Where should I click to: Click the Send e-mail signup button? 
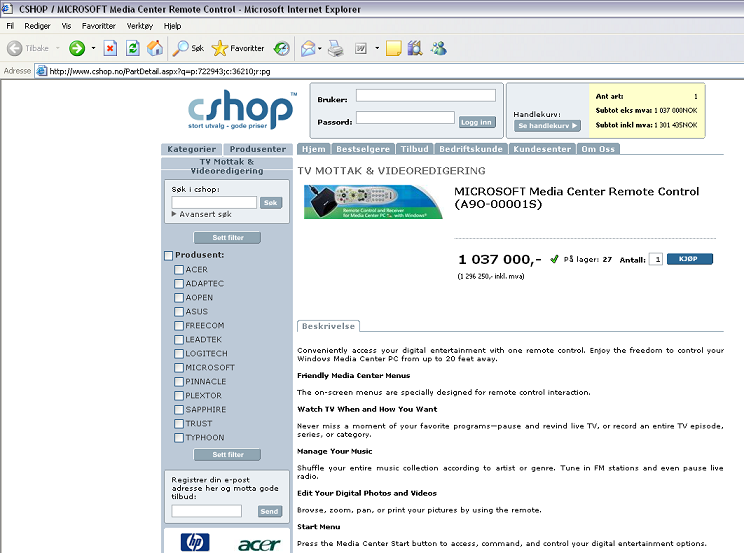tap(270, 511)
